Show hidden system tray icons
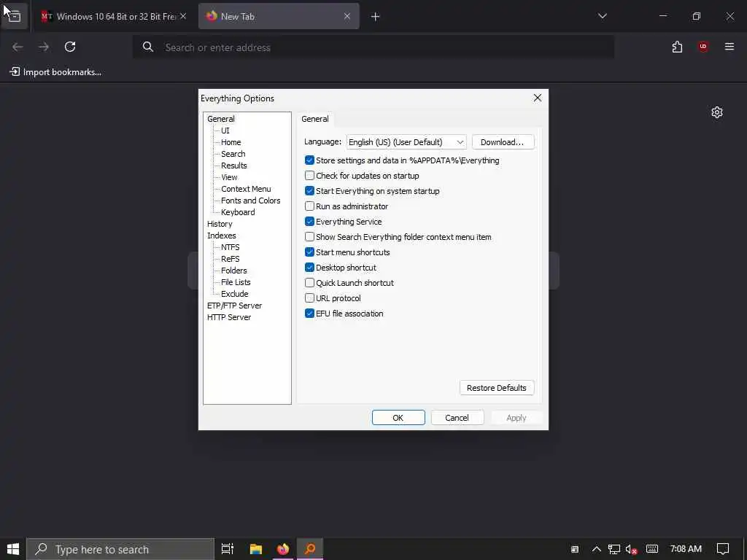 coord(596,549)
